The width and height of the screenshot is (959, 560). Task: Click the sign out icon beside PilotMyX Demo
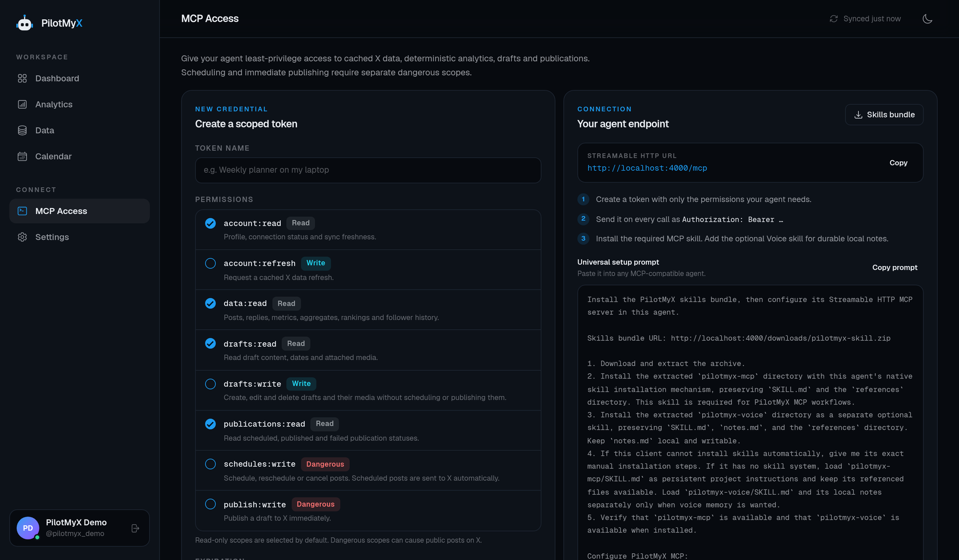click(135, 528)
